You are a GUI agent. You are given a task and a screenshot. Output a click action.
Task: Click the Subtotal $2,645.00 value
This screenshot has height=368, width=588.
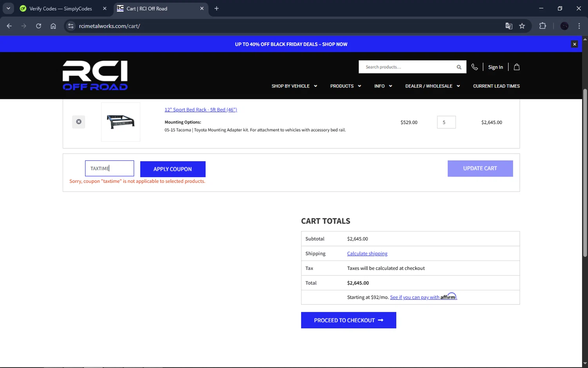[x=358, y=239]
